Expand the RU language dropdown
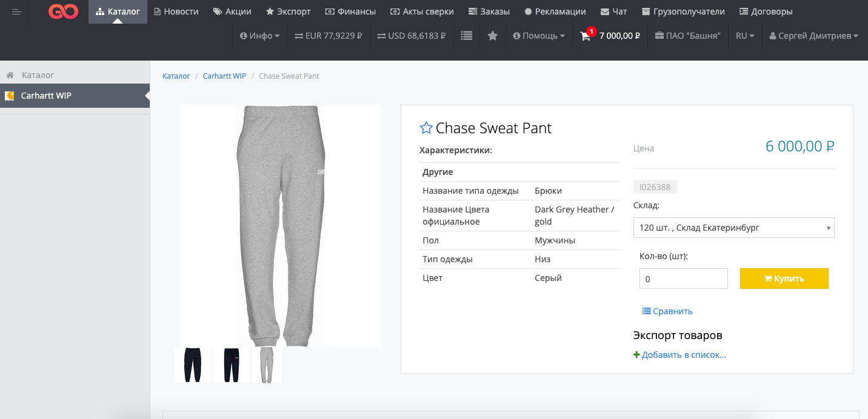868x419 pixels. [x=745, y=36]
